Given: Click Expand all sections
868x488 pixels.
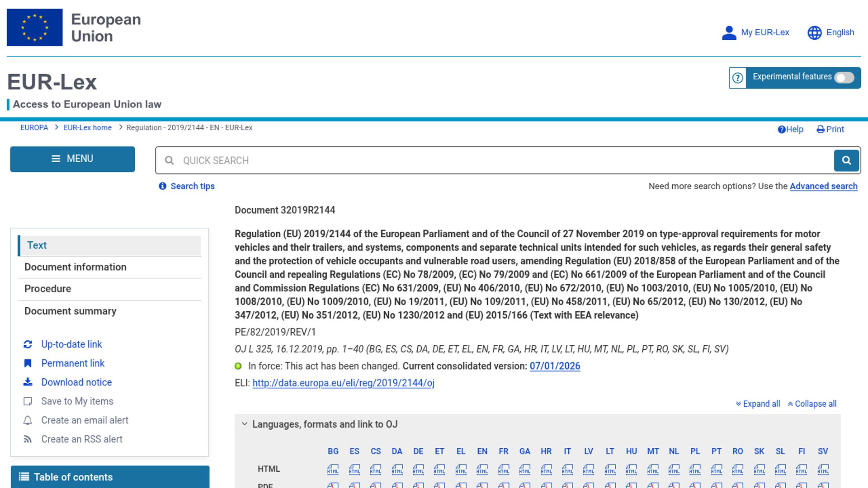Looking at the screenshot, I should pyautogui.click(x=758, y=404).
